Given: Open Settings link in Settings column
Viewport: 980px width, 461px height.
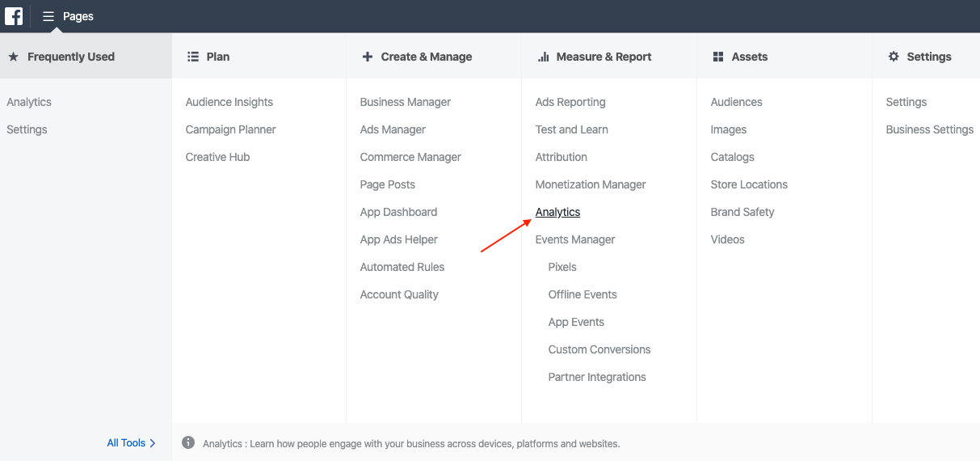Looking at the screenshot, I should pyautogui.click(x=906, y=102).
